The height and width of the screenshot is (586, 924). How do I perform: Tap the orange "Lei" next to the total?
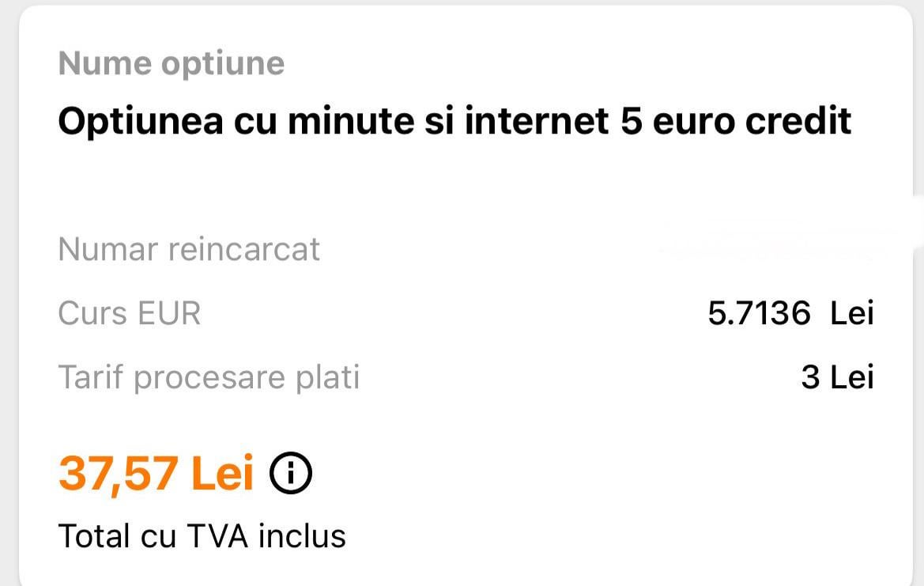pos(223,473)
